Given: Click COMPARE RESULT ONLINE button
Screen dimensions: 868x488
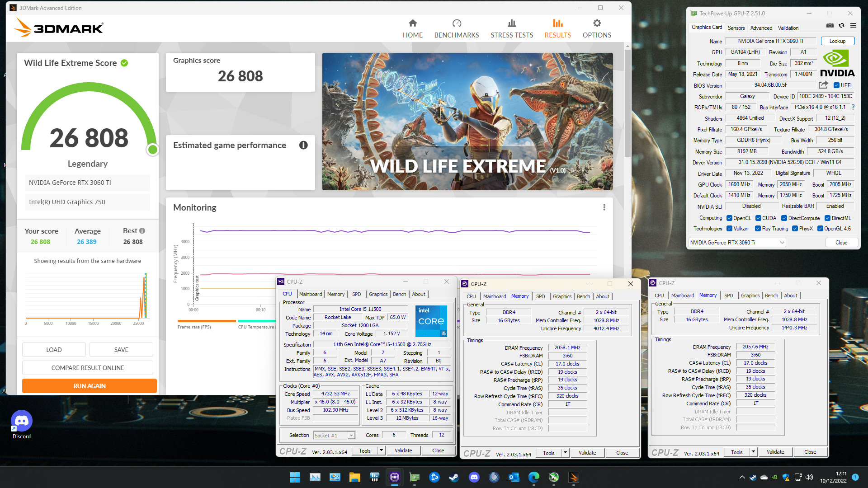Looking at the screenshot, I should pos(88,368).
